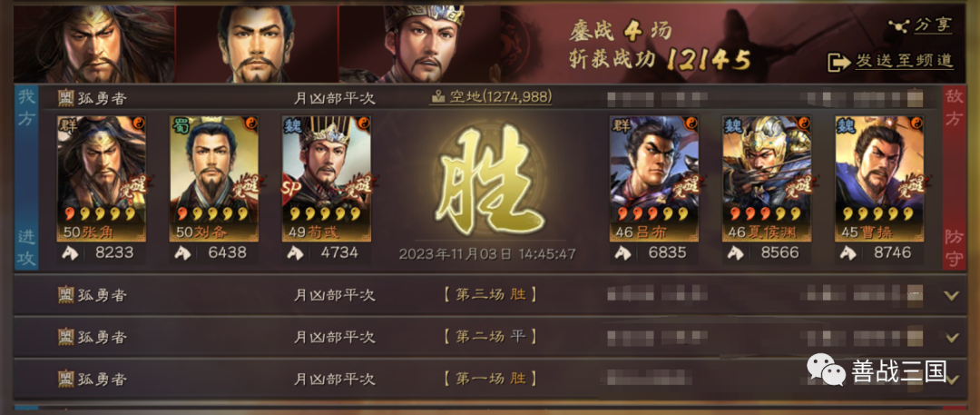Expand the 第三场 胜 battle row
The width and height of the screenshot is (980, 415).
tap(490, 295)
